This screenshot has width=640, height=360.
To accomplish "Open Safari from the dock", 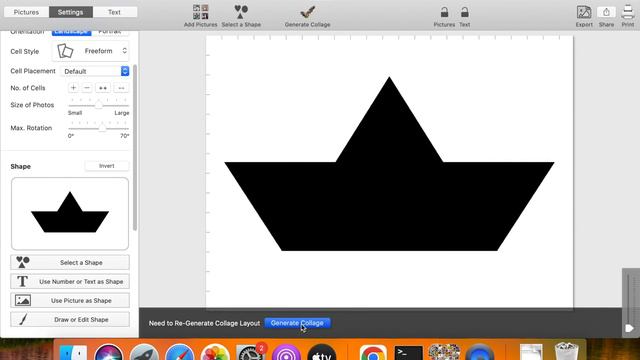I will coord(180,353).
